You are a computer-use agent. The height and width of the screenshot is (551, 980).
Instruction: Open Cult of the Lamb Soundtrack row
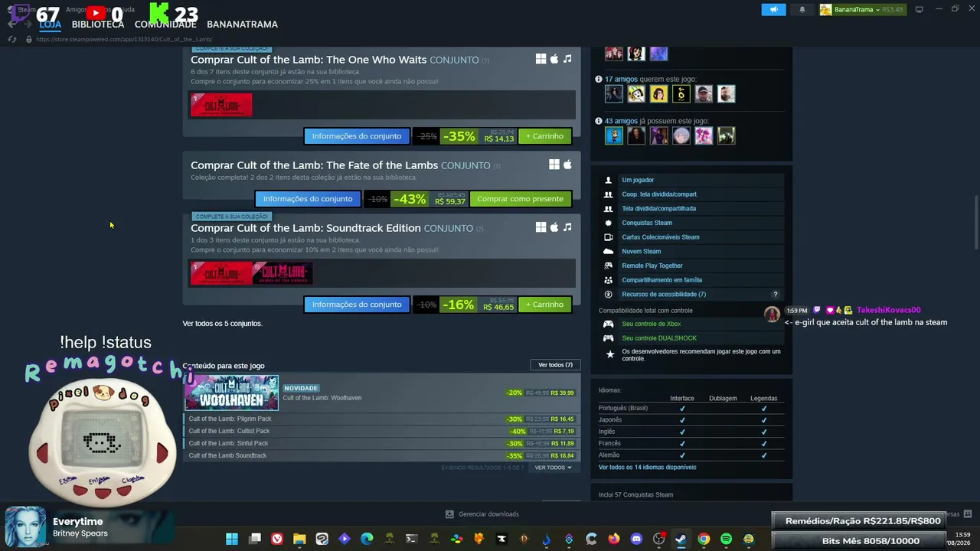pos(382,456)
